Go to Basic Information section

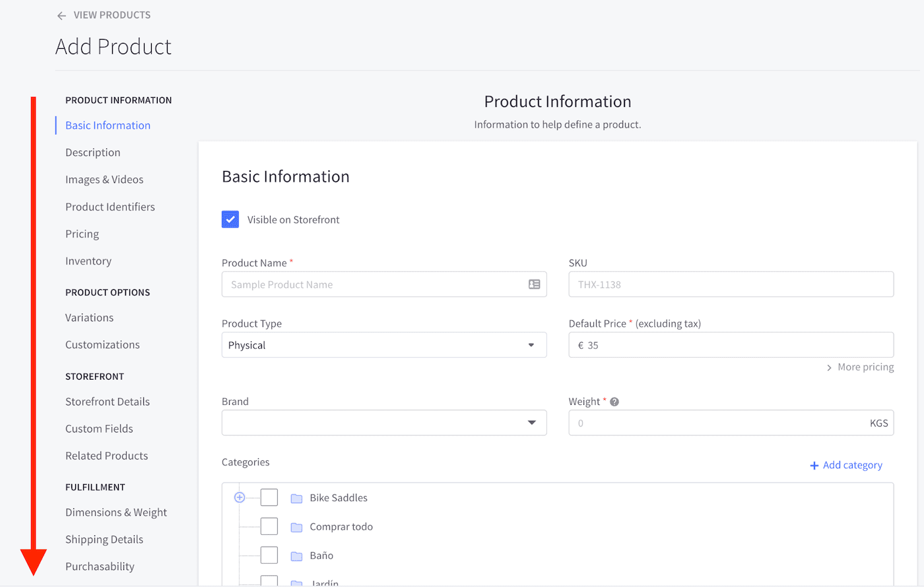108,125
